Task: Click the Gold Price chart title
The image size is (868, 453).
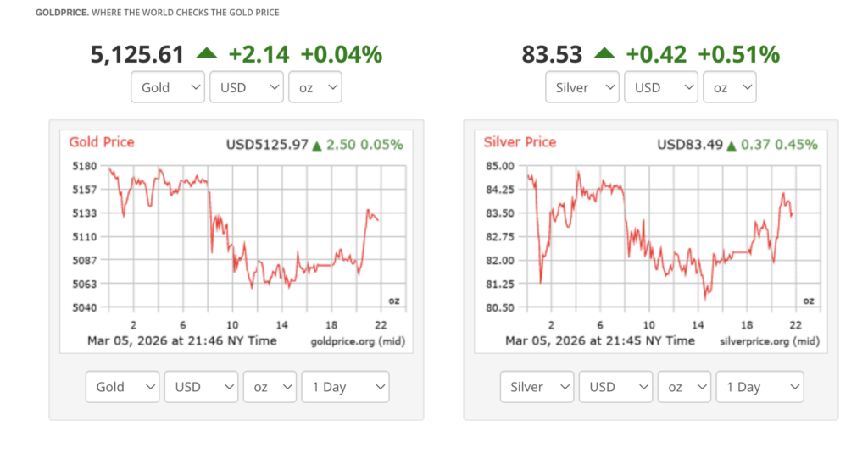Action: pos(102,142)
